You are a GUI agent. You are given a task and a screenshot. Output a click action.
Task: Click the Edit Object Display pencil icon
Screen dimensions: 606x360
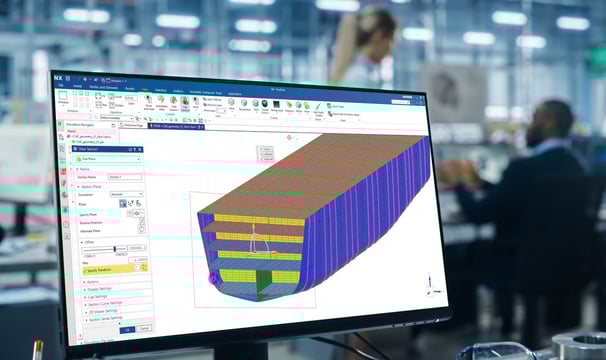coord(318,109)
